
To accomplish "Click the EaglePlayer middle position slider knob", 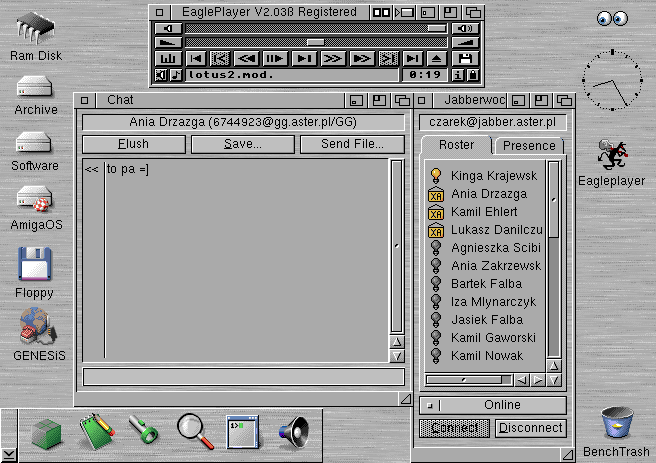I will pyautogui.click(x=315, y=42).
